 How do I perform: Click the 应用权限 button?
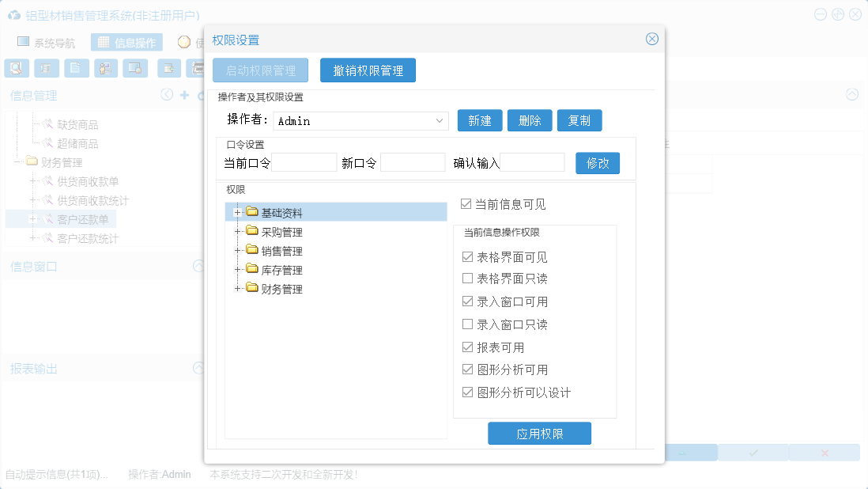point(539,434)
